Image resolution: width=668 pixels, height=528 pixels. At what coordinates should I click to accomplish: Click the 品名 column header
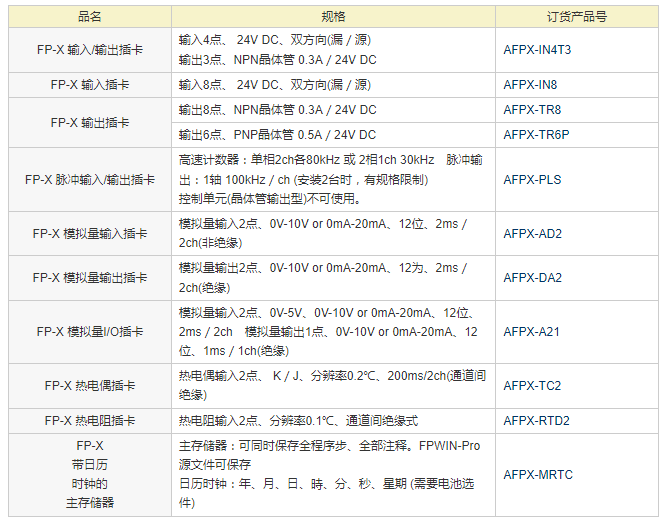tap(89, 17)
